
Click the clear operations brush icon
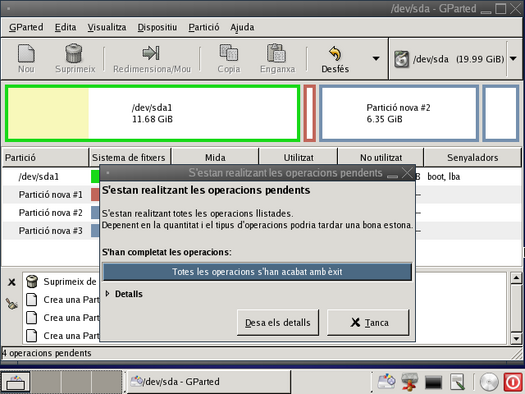(x=12, y=304)
